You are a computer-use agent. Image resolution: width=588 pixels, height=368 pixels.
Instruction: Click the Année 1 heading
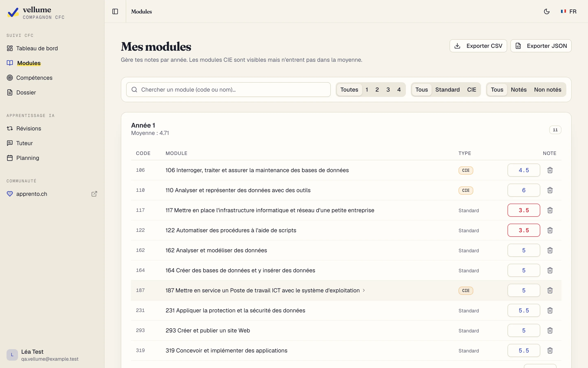point(143,125)
